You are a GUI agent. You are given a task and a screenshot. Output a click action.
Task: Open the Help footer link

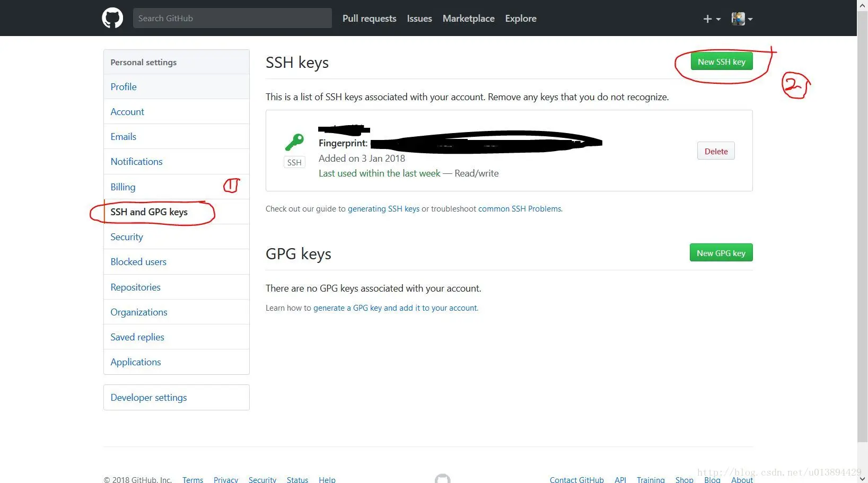(x=327, y=479)
